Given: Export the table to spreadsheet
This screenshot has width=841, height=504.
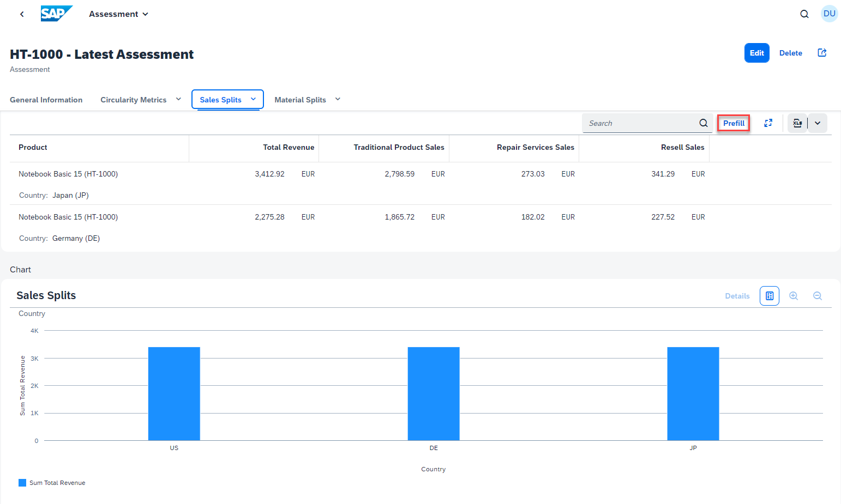Looking at the screenshot, I should click(797, 123).
